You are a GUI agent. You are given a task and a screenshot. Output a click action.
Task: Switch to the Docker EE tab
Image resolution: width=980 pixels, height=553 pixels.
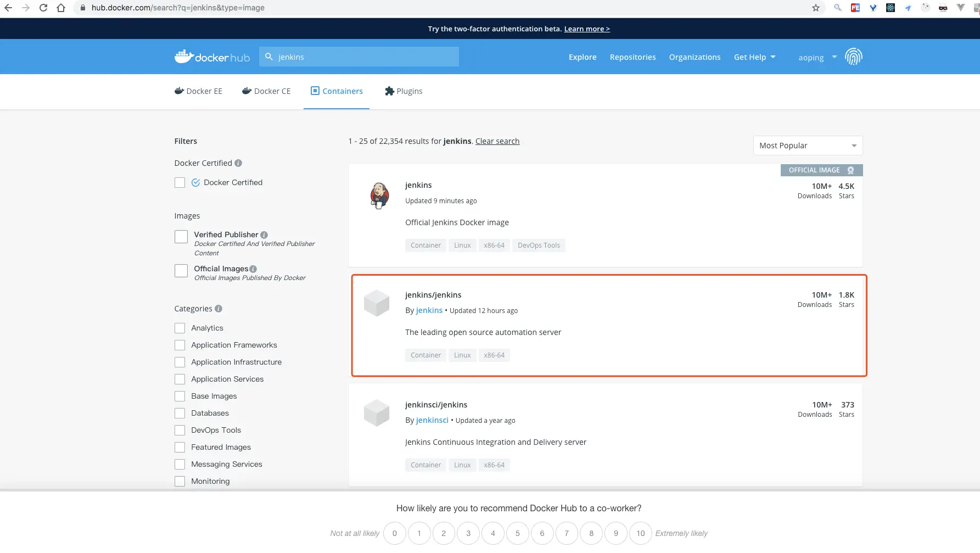pyautogui.click(x=198, y=91)
